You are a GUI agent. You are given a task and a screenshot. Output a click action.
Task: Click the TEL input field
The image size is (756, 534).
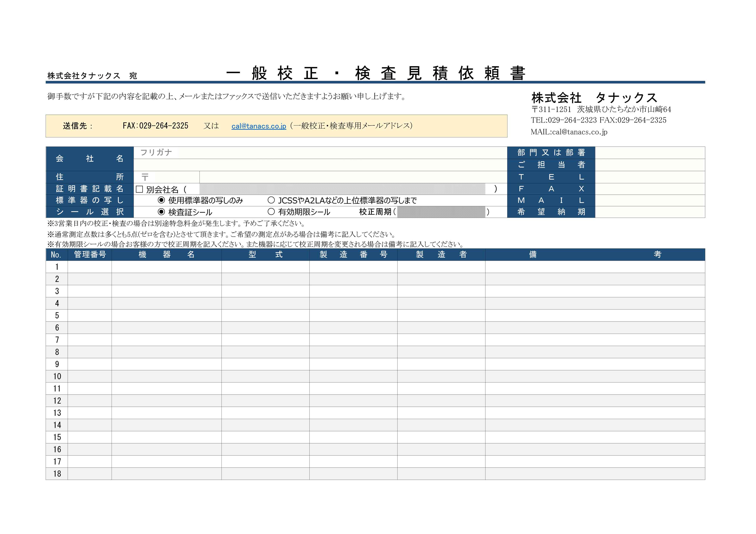pos(650,177)
